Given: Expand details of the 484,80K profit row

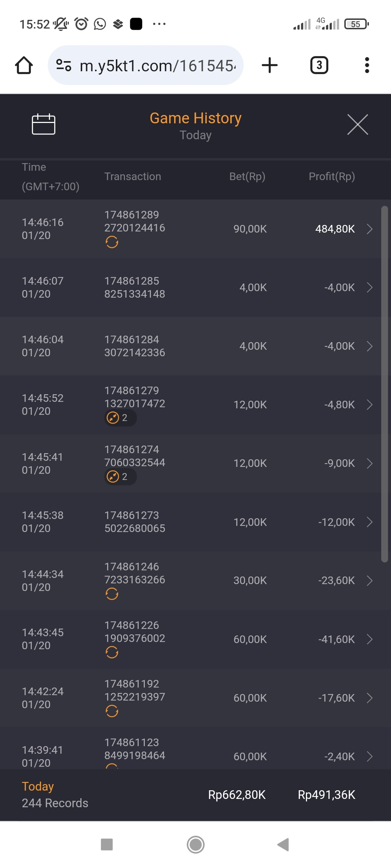Looking at the screenshot, I should coord(369,229).
